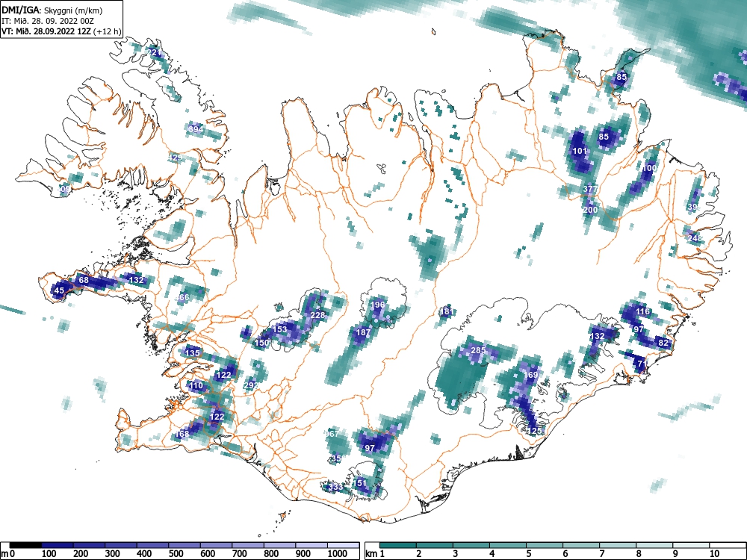Select the map value '285'
The width and height of the screenshot is (747, 560).
(x=478, y=350)
